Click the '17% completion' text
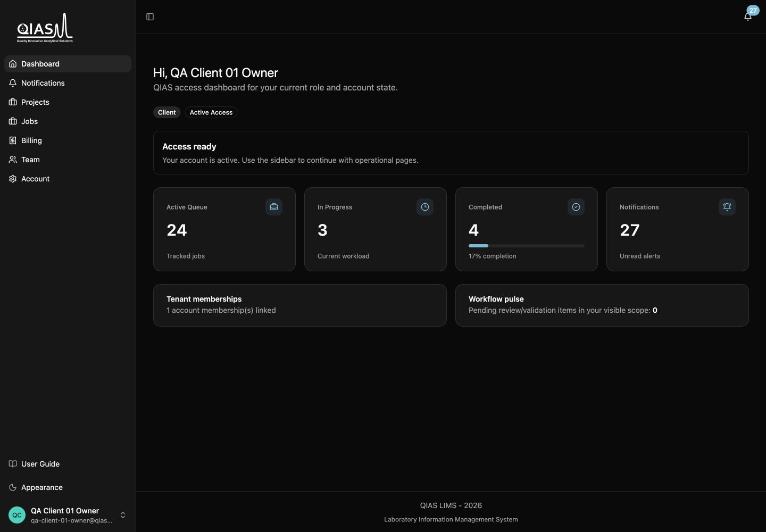 [x=493, y=256]
